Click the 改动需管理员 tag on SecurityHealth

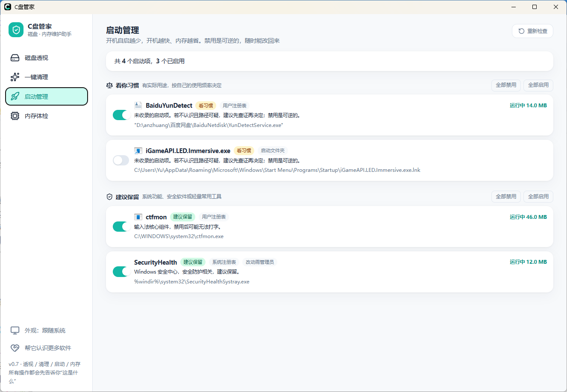(x=260, y=262)
